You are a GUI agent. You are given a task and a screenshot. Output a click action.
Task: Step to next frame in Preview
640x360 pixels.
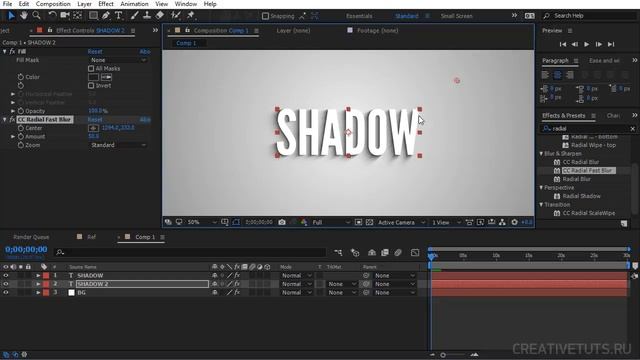click(598, 44)
